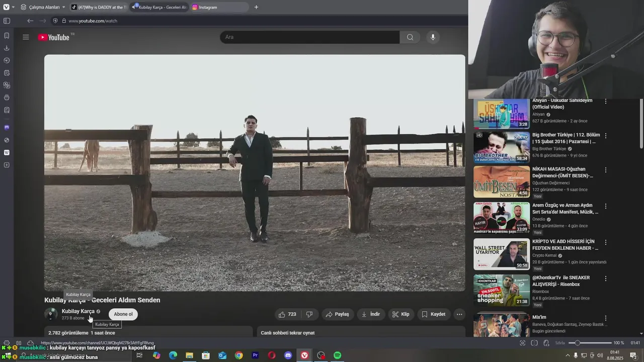This screenshot has width=644, height=362.
Task: Switch to the TikTok Why is DADDY tab
Action: [99, 7]
